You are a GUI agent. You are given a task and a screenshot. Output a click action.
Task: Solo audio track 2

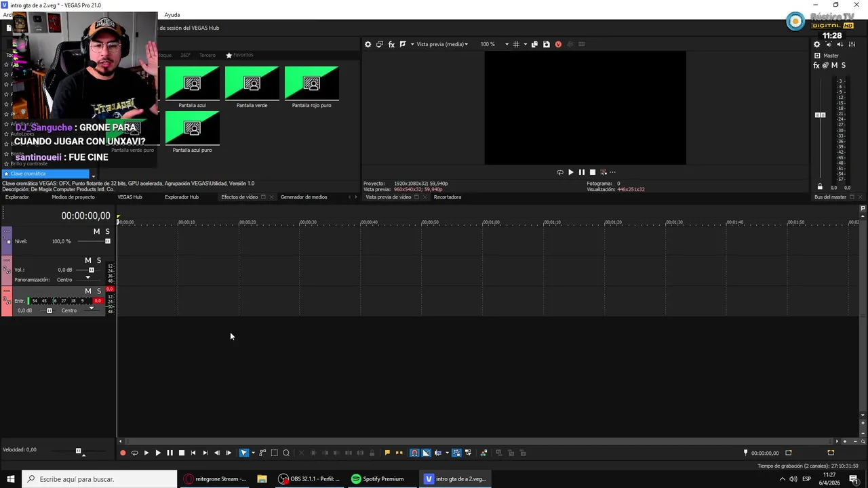pos(99,260)
